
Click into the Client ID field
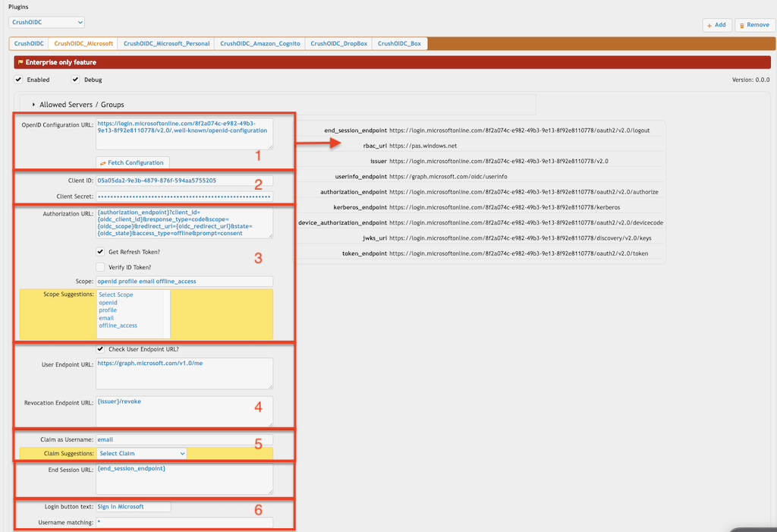(184, 181)
